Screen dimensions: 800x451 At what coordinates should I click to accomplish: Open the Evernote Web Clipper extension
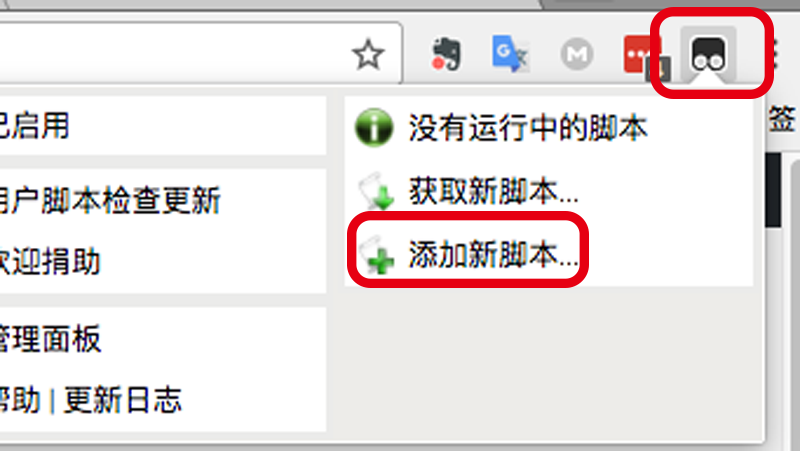[446, 54]
